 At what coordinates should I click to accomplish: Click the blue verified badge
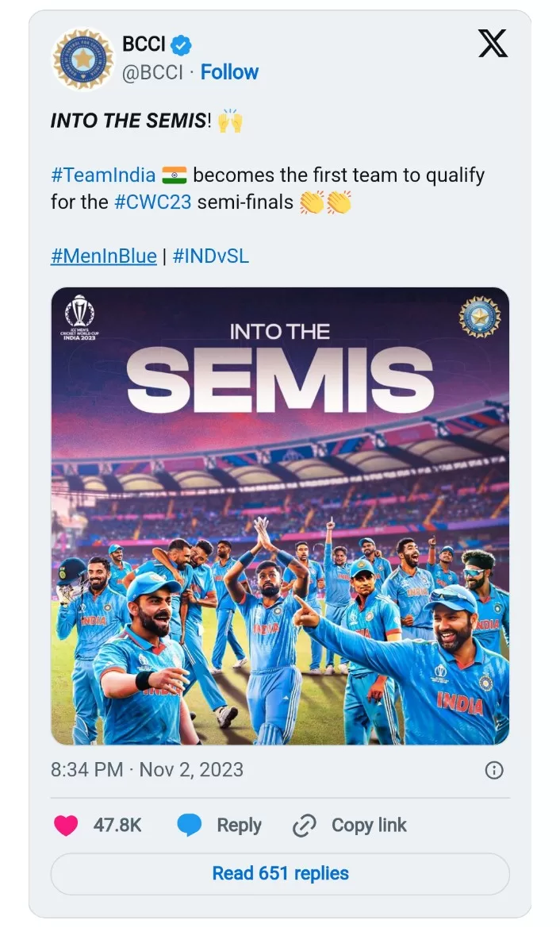click(182, 45)
